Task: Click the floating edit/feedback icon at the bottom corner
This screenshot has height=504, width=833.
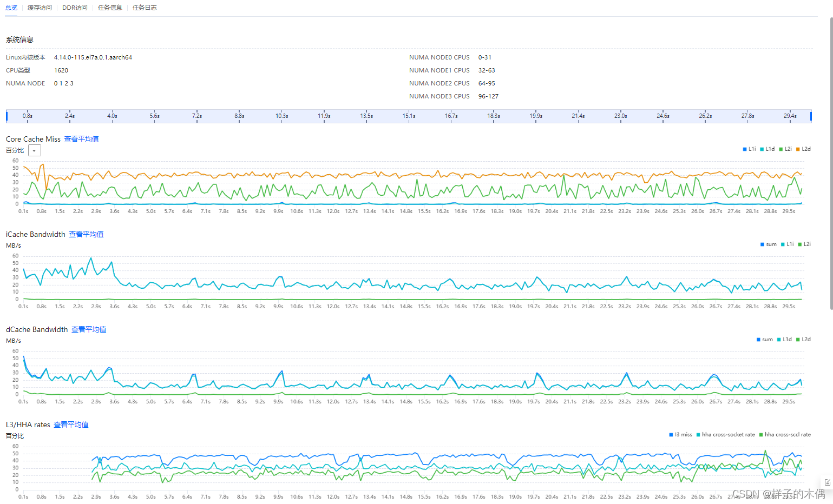Action: (x=827, y=482)
